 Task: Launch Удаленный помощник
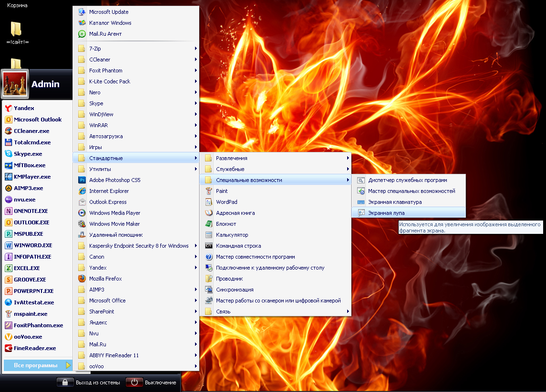click(x=136, y=235)
